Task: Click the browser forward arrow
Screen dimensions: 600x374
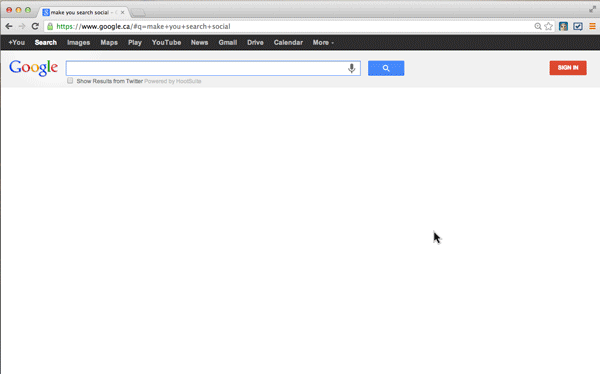Action: pyautogui.click(x=22, y=26)
